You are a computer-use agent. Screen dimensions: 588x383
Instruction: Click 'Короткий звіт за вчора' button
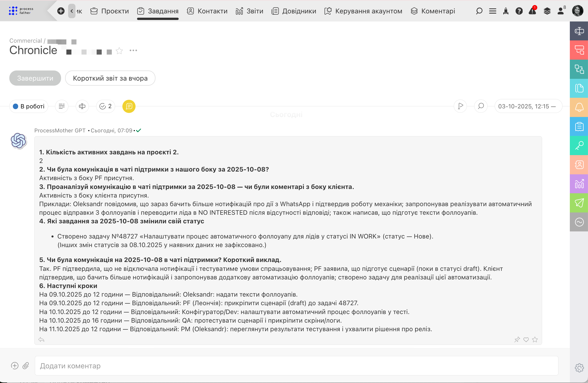pyautogui.click(x=110, y=78)
